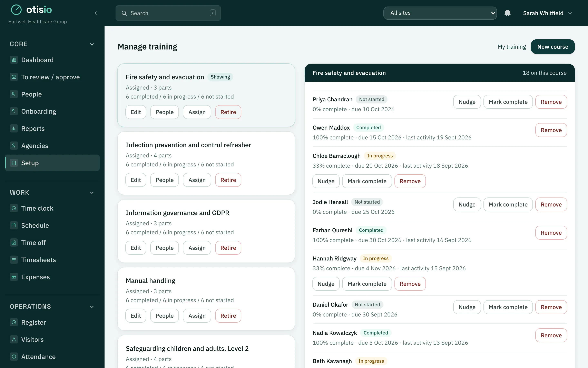Retire the Manual handling course
The image size is (588, 368).
[x=228, y=316]
